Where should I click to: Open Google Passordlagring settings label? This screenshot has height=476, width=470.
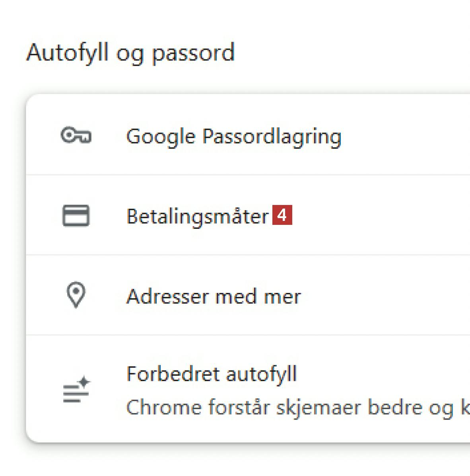(x=233, y=137)
